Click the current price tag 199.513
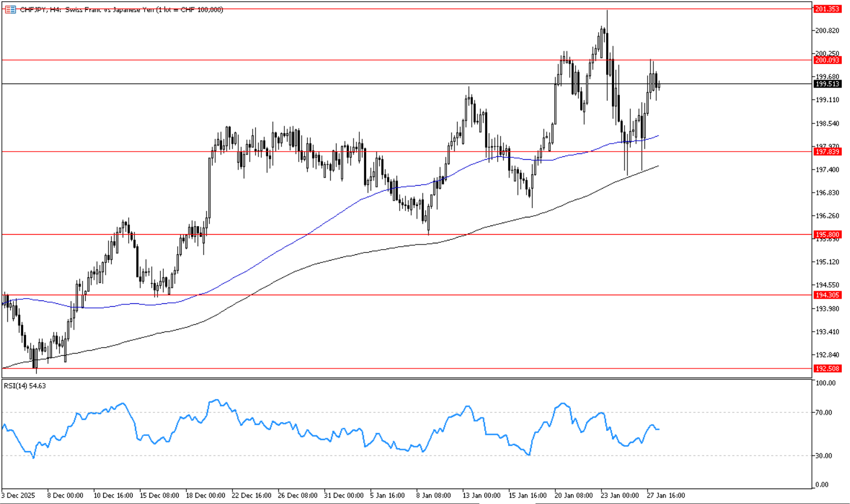Image resolution: width=850 pixels, height=504 pixels. tap(827, 84)
